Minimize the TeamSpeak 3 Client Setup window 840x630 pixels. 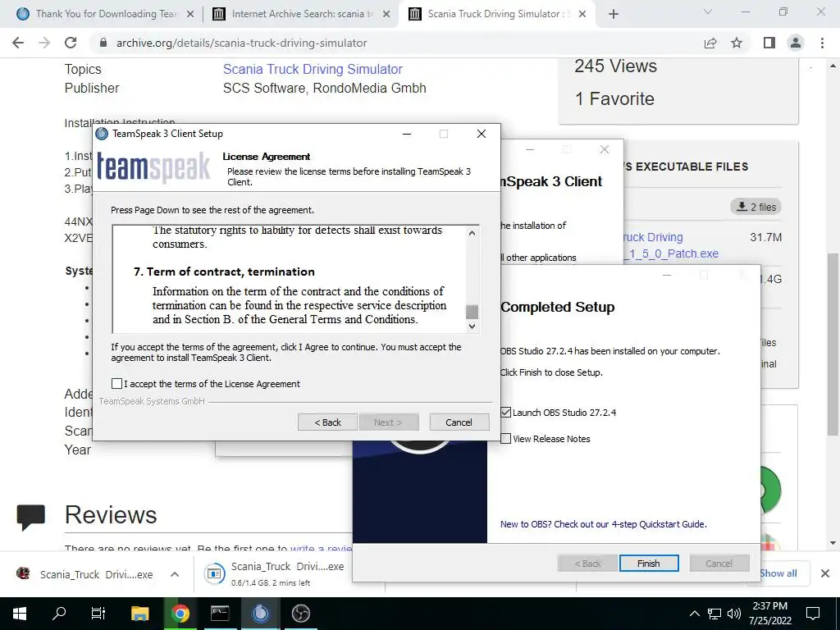pyautogui.click(x=407, y=134)
